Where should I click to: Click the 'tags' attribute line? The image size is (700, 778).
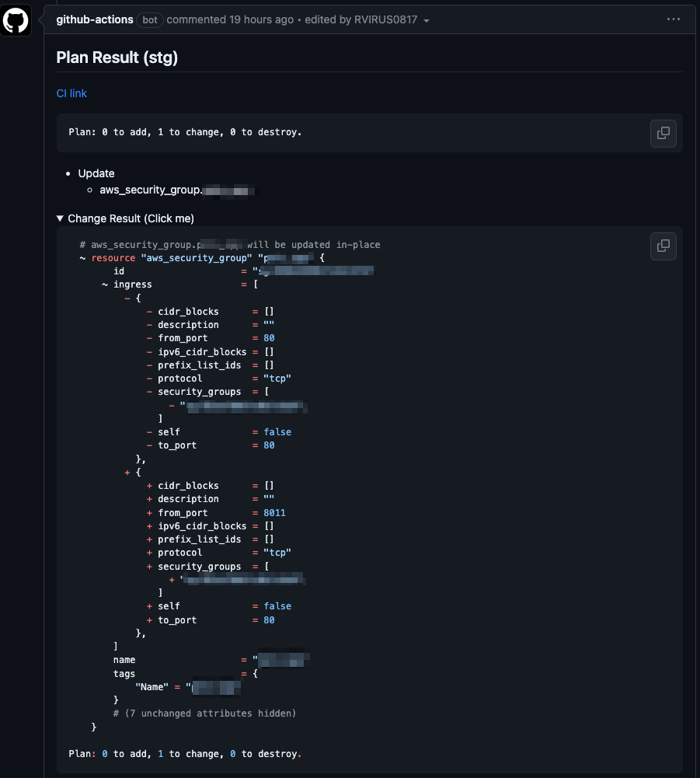click(x=124, y=674)
